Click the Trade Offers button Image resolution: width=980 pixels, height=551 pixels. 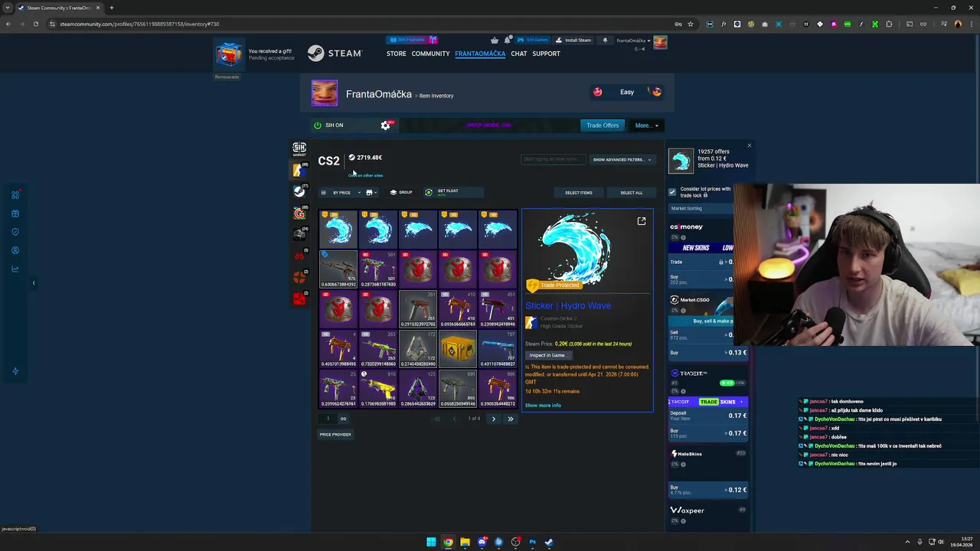click(x=603, y=126)
